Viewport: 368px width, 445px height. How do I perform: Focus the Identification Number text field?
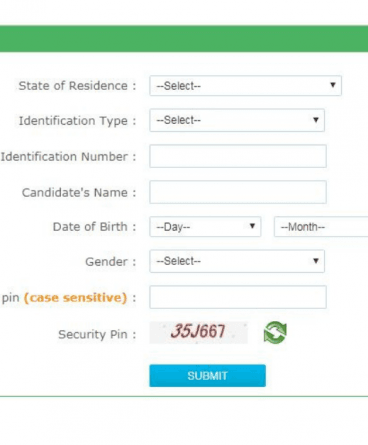(x=238, y=156)
